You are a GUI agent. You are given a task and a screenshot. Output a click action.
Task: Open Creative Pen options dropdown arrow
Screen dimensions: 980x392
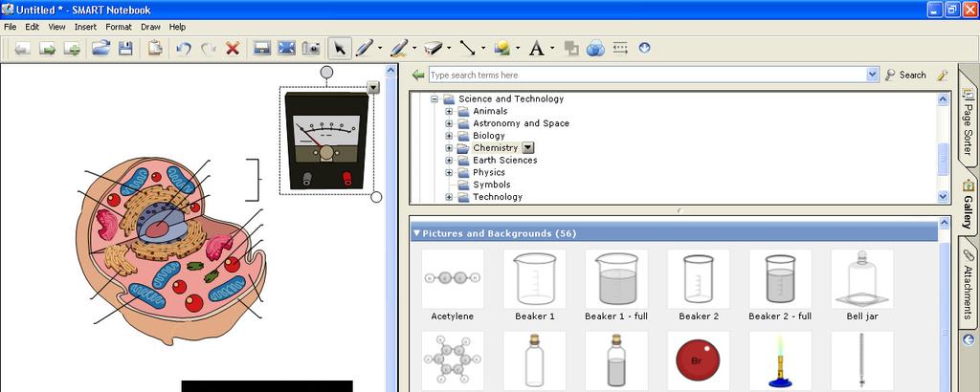coord(413,48)
